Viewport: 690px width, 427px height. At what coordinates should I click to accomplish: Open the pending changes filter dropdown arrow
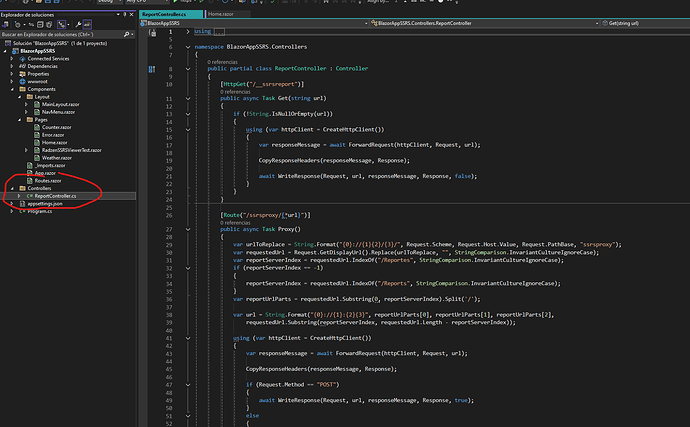(x=25, y=25)
